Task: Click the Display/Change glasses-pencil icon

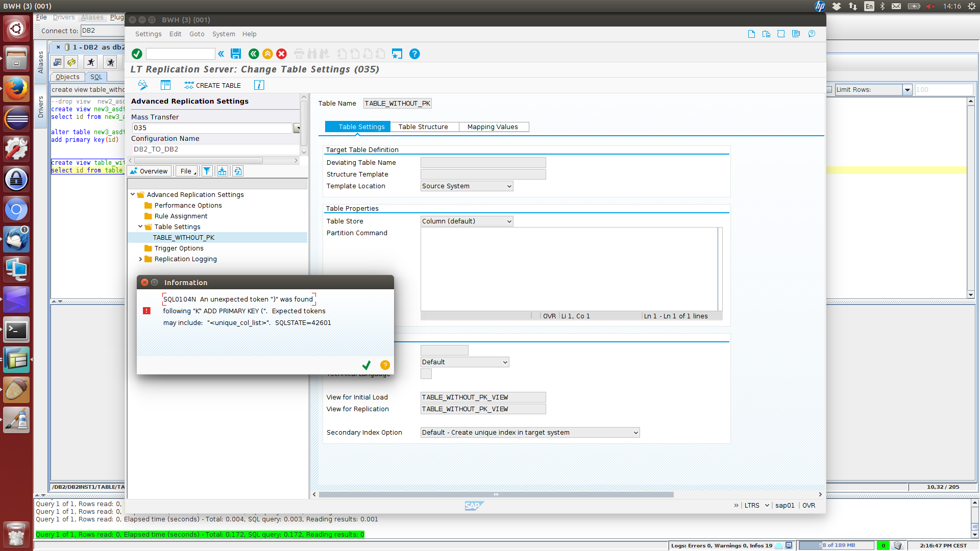Action: 143,85
